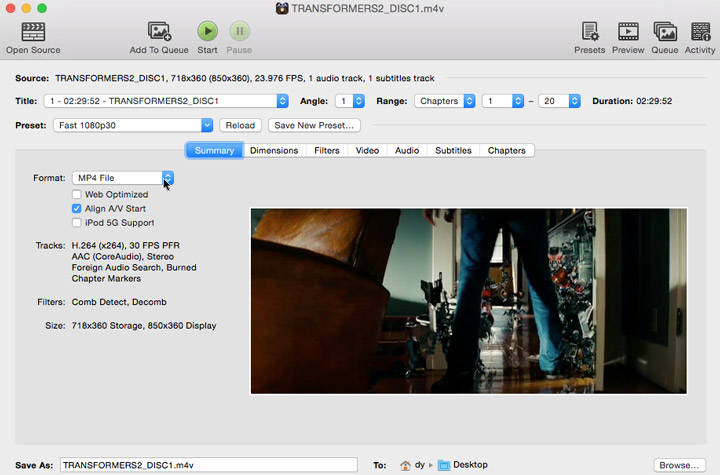Open the Preview window icon
The width and height of the screenshot is (720, 475).
coord(628,32)
